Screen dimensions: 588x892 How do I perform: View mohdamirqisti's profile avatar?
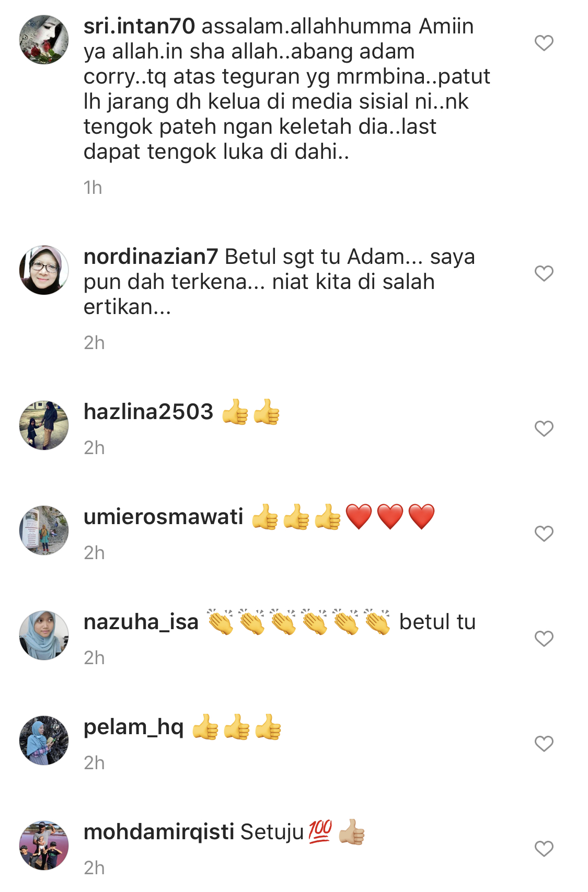tap(44, 845)
